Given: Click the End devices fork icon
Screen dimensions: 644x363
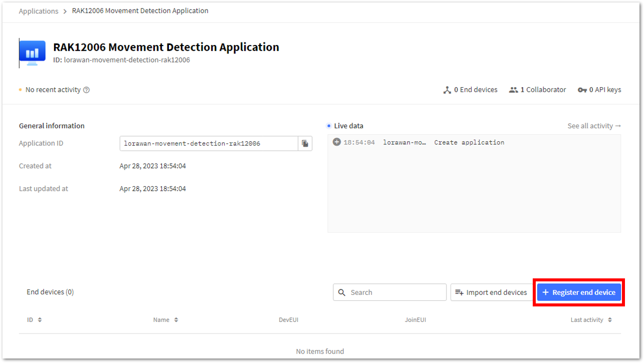Looking at the screenshot, I should (448, 90).
